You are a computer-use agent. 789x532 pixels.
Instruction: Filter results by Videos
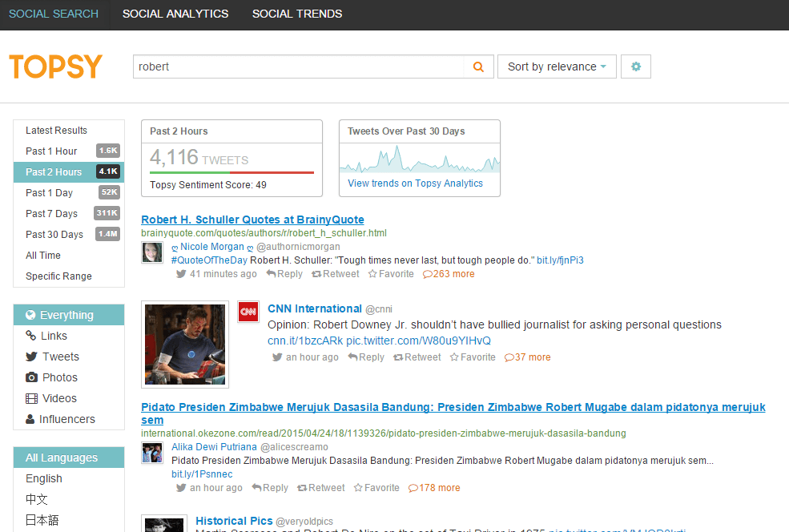tap(69, 399)
